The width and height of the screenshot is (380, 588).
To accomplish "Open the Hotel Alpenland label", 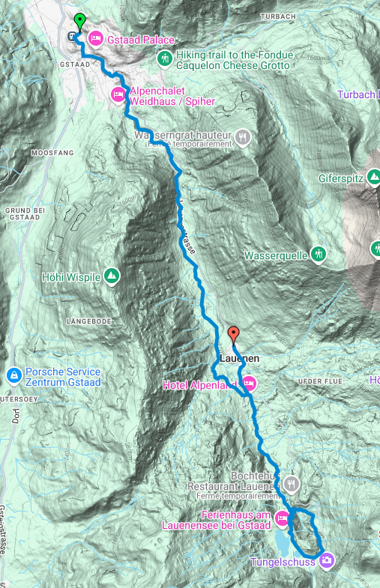I will (199, 385).
